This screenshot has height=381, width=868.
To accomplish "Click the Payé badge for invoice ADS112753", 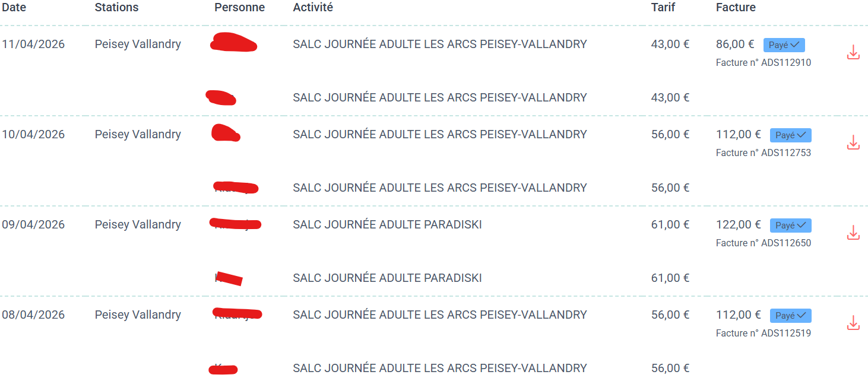I will (790, 135).
